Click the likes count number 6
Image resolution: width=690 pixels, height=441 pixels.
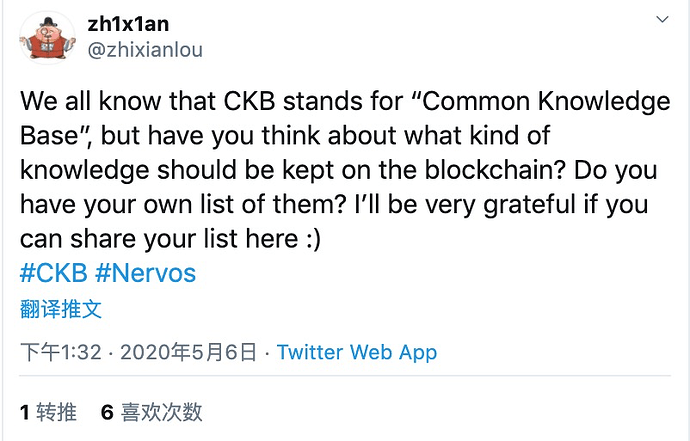(107, 413)
